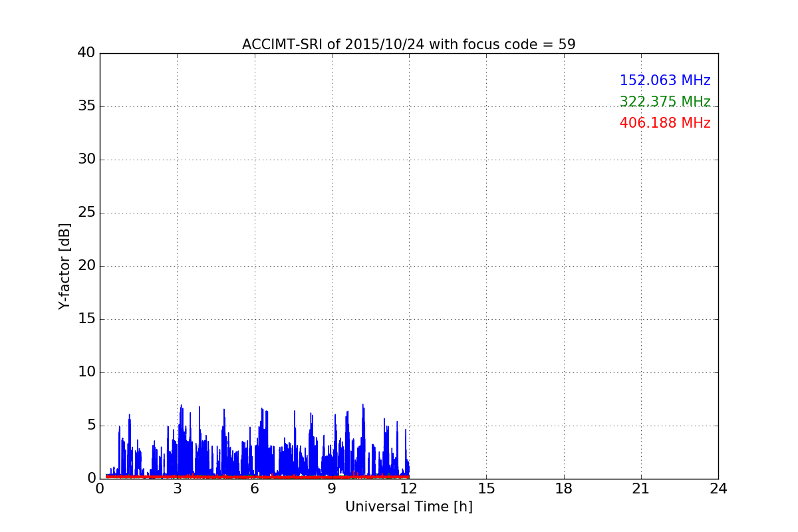
Task: Click the x-axis tick label 24
Action: tap(718, 489)
